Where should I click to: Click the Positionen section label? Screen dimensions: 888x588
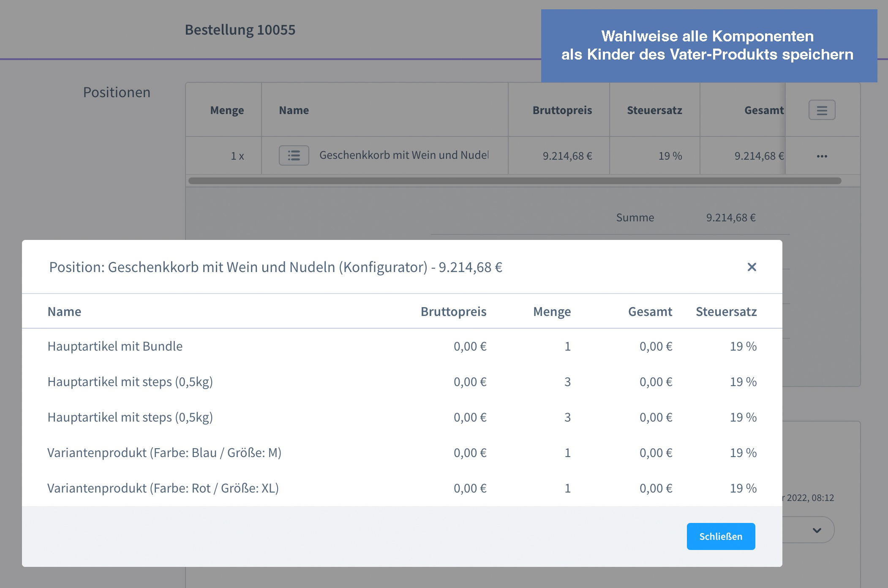point(117,92)
